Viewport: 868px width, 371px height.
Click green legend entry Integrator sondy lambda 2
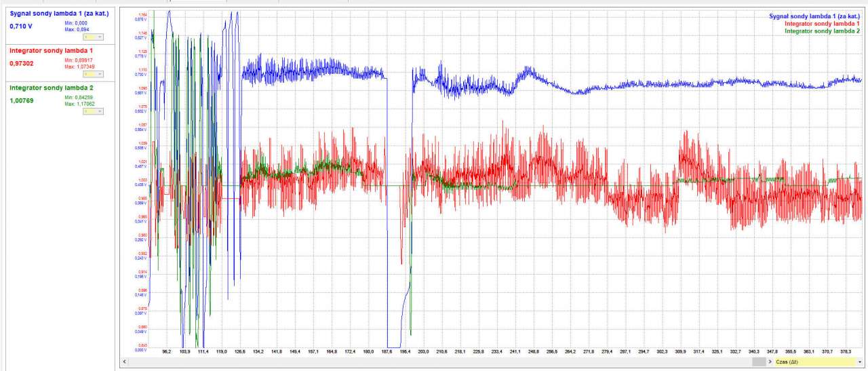[x=822, y=31]
